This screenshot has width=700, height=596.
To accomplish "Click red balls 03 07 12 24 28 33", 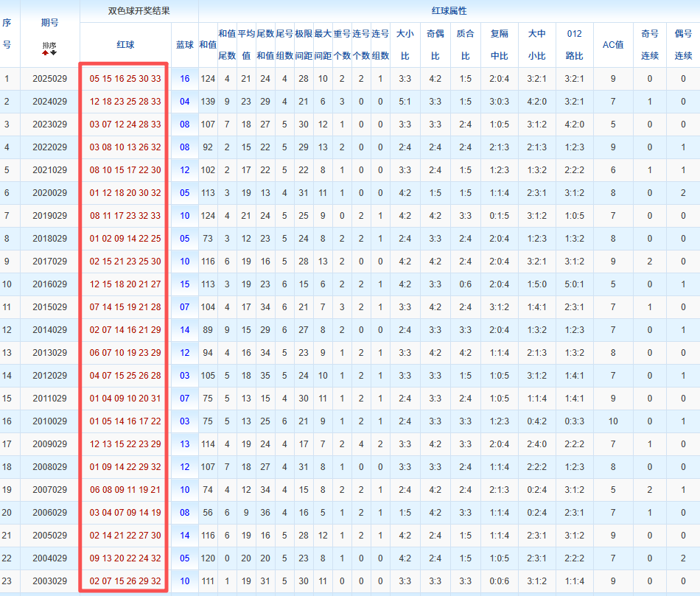I will point(125,124).
